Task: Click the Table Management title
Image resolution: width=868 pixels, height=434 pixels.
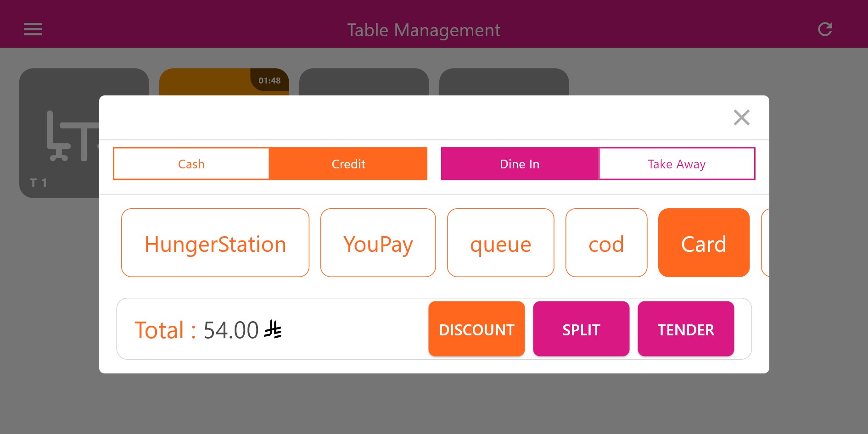Action: coord(423,30)
